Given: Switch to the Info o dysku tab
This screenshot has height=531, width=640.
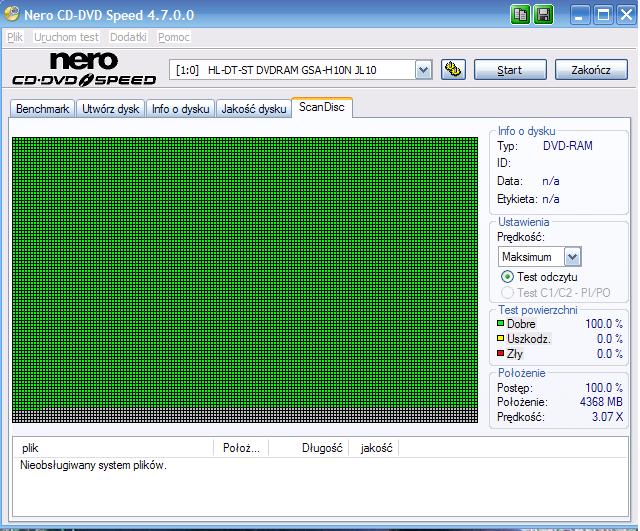Looking at the screenshot, I should point(180,109).
